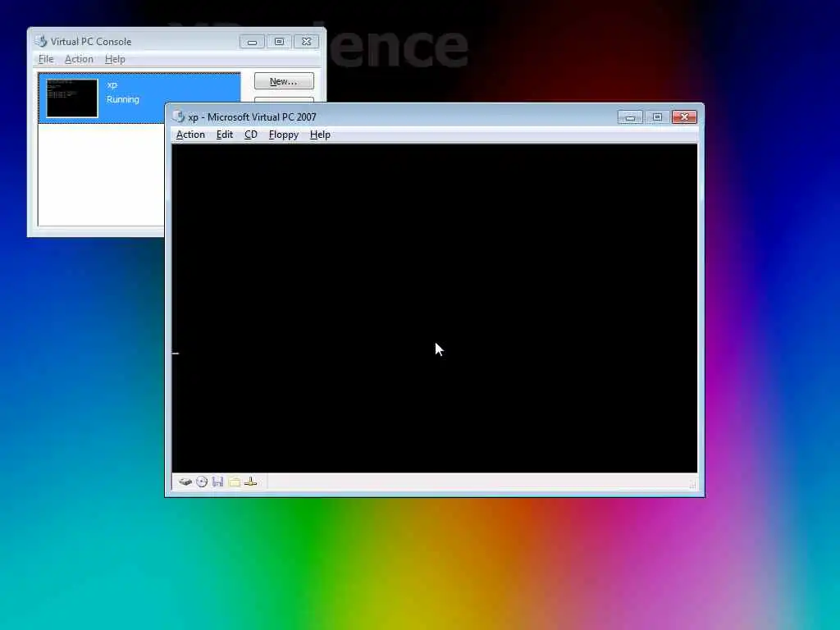Viewport: 840px width, 630px height.
Task: Minimize the xp Virtual PC 2007 window
Action: tap(630, 116)
